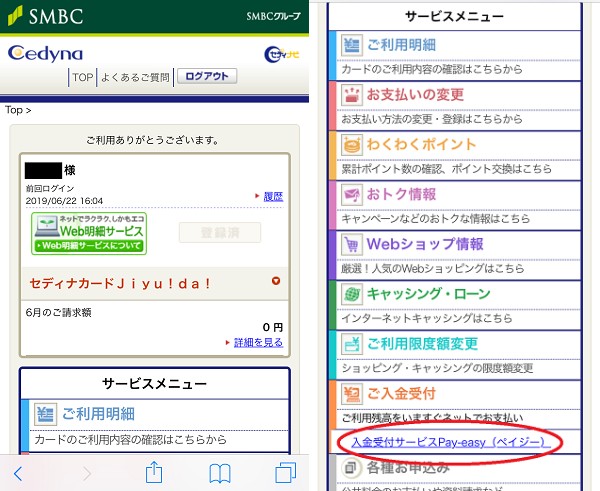Tap Safari share icon
This screenshot has width=600, height=491.
[154, 472]
